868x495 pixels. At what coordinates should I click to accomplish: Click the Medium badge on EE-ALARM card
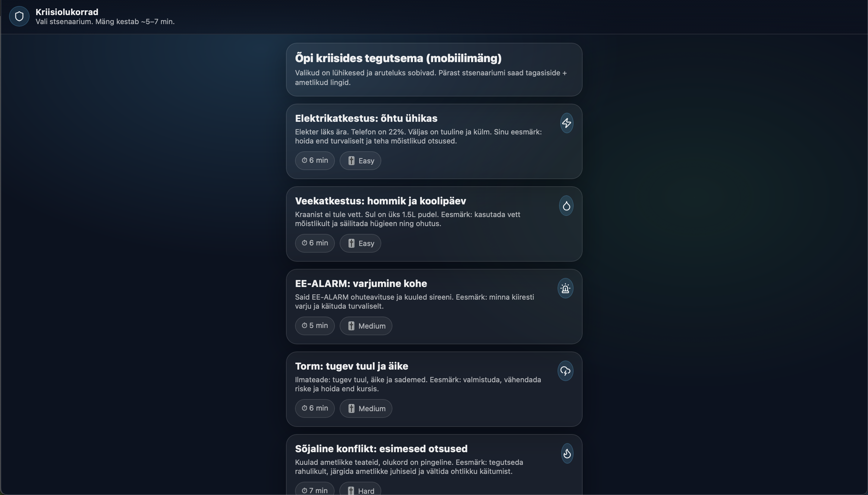coord(366,326)
